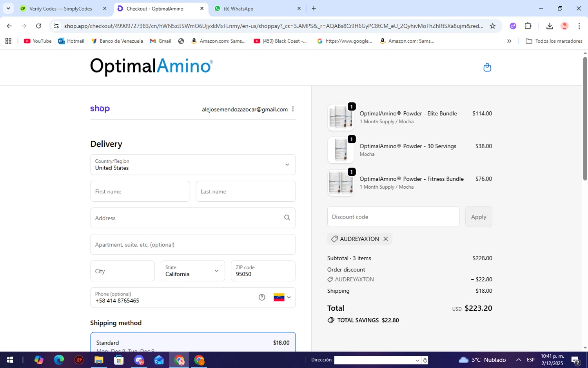Show more bookmarks with the chevron
Screen dimensions: 588x368
509,41
